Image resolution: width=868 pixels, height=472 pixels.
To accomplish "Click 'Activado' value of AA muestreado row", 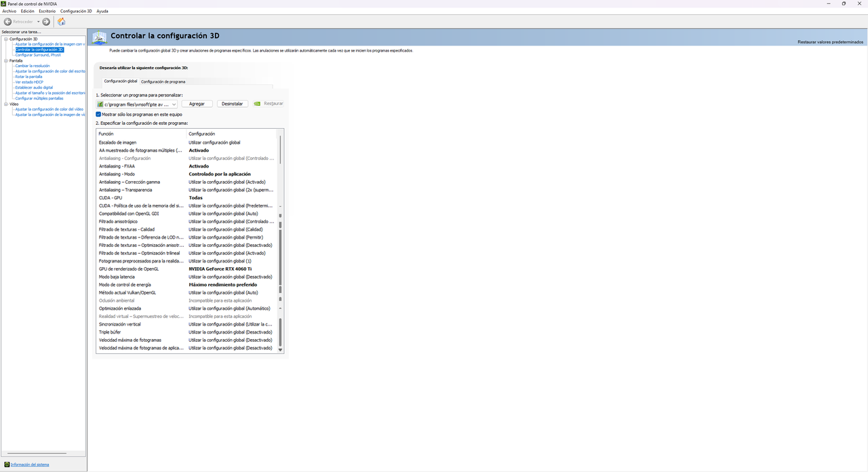I will (x=199, y=151).
